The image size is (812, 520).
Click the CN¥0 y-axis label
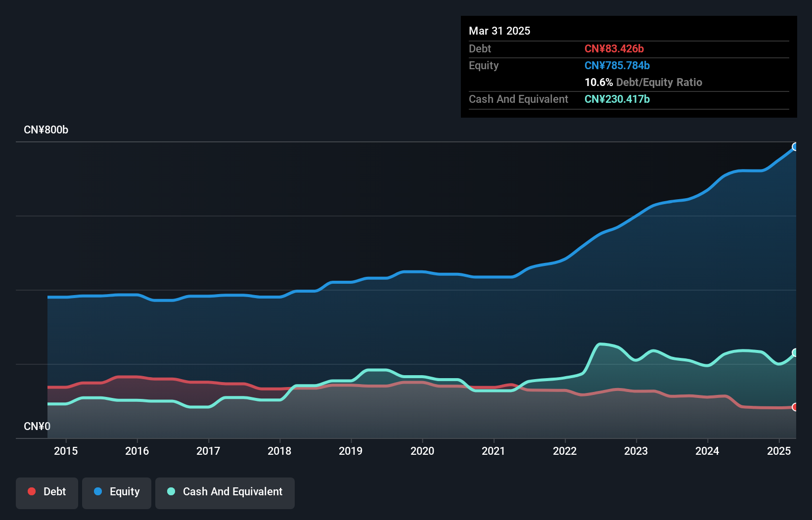[37, 426]
